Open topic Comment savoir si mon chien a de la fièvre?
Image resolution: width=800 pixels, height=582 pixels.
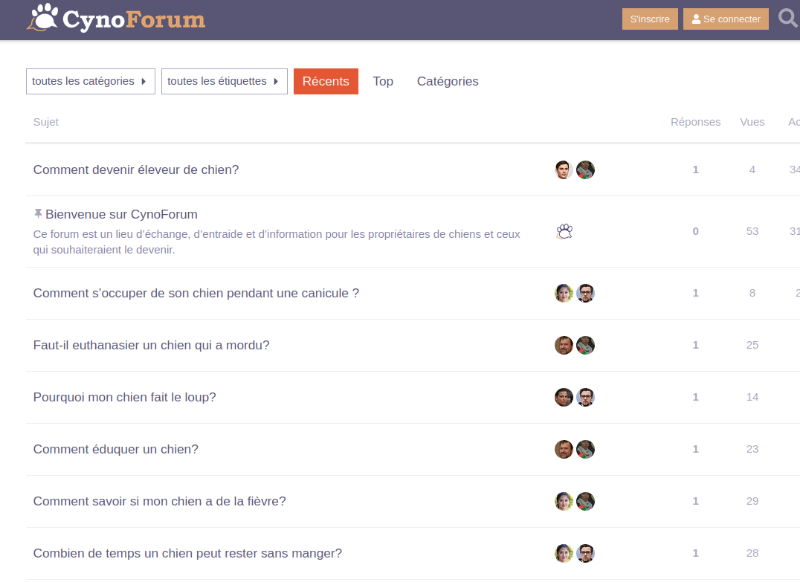[x=159, y=501]
